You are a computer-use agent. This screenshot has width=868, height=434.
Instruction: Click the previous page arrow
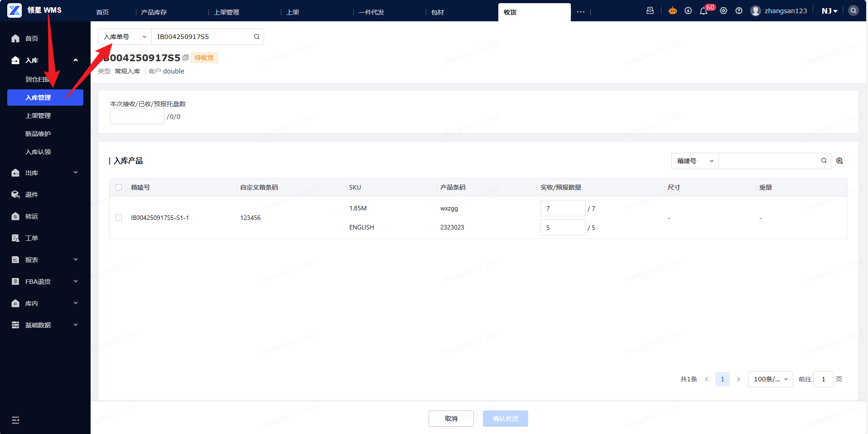click(x=707, y=379)
